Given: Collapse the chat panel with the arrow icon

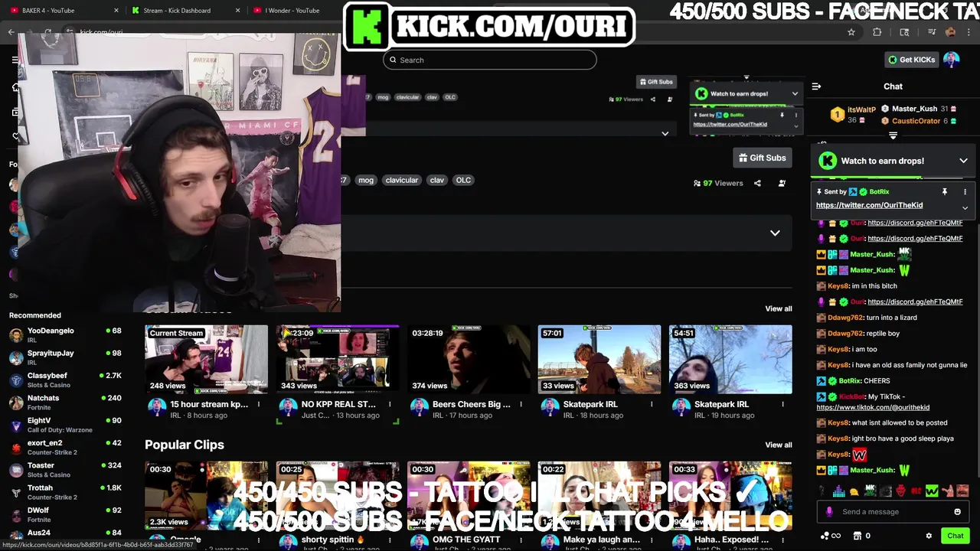Looking at the screenshot, I should coord(816,86).
